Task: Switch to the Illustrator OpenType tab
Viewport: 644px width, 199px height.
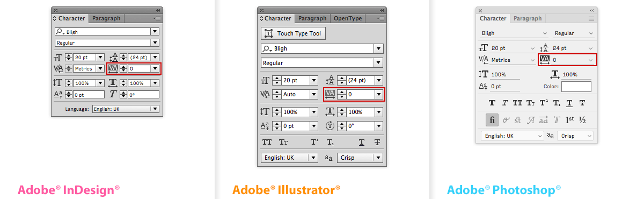Action: 348,18
